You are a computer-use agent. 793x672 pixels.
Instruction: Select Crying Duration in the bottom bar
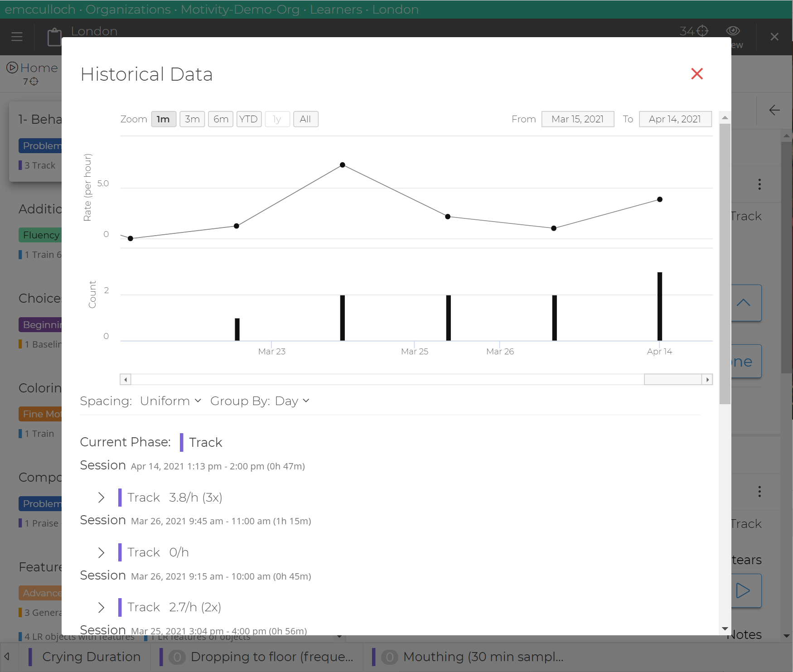pyautogui.click(x=90, y=657)
